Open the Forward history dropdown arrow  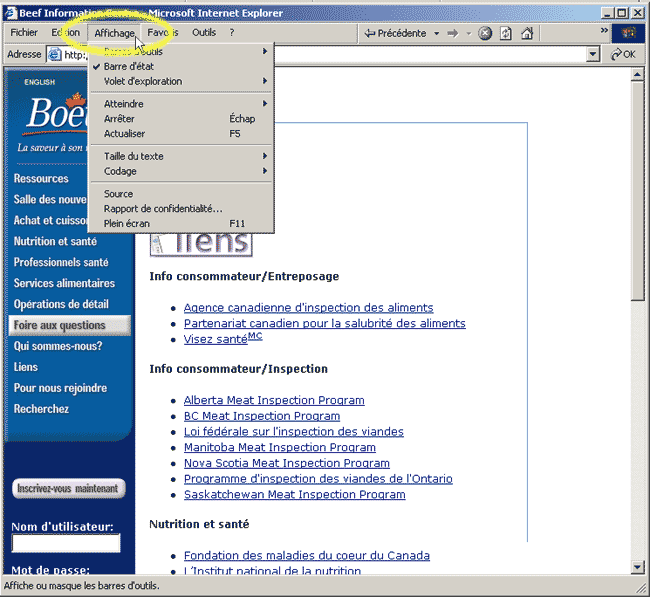click(x=469, y=33)
